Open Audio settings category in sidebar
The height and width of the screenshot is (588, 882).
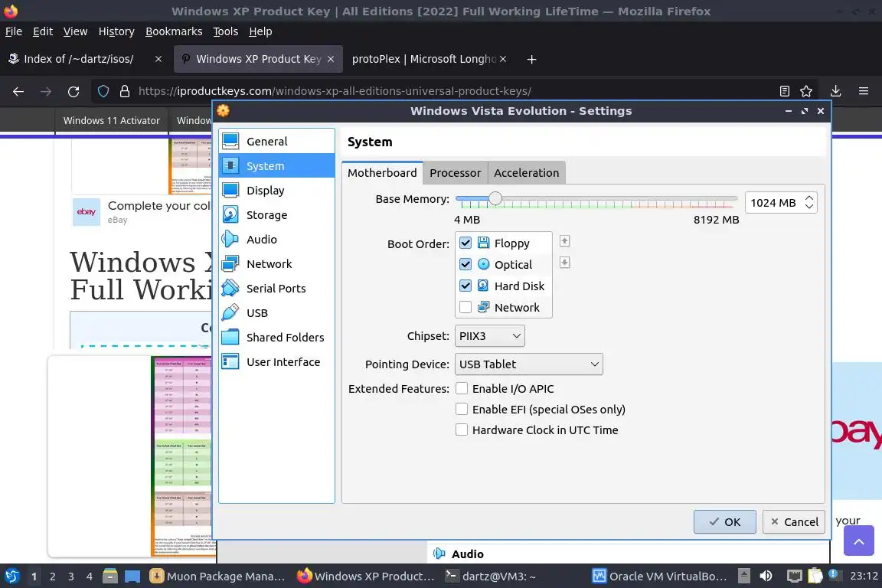[x=276, y=239]
